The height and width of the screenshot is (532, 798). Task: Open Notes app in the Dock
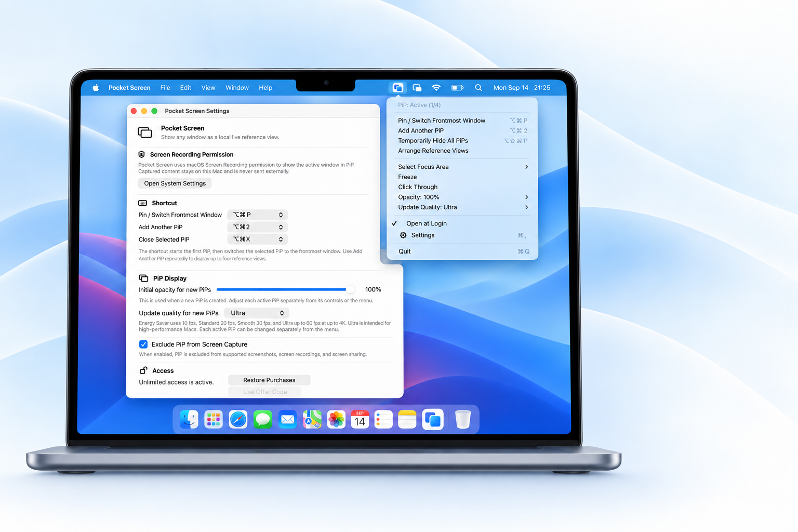point(407,419)
